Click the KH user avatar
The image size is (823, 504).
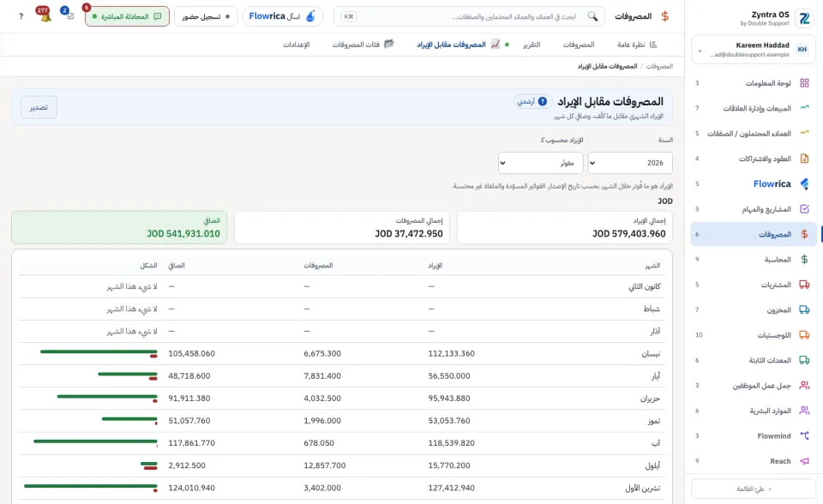[x=802, y=50]
